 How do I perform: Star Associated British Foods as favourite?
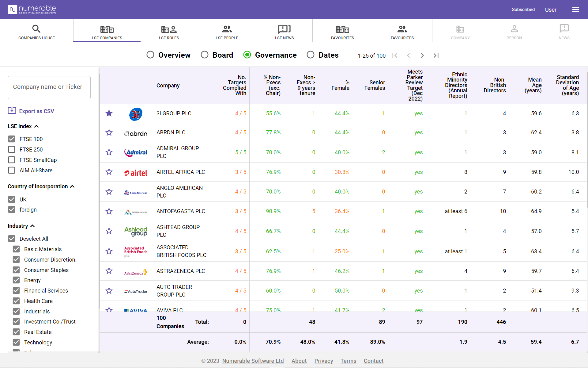[x=109, y=251]
